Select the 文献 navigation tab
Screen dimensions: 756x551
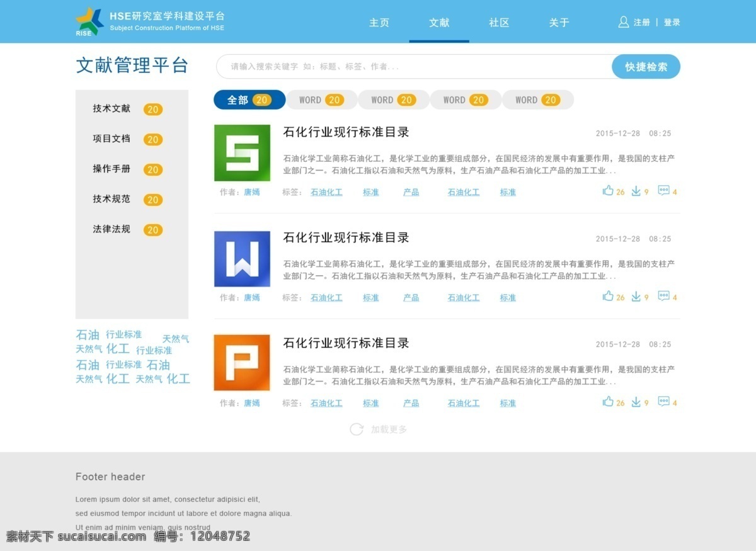pyautogui.click(x=439, y=23)
